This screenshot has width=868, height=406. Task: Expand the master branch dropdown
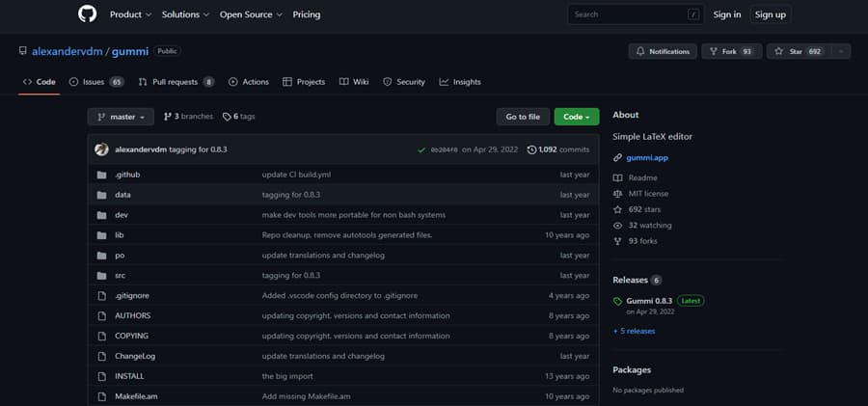[x=121, y=117]
